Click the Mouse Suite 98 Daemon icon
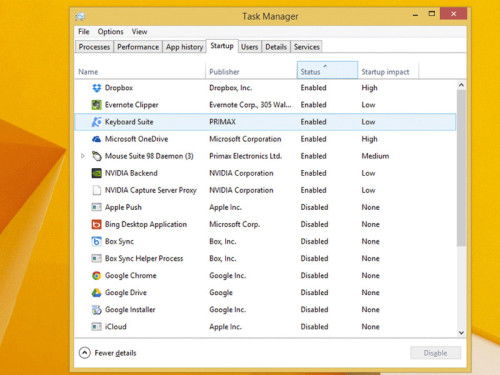This screenshot has width=500, height=375. pyautogui.click(x=96, y=156)
